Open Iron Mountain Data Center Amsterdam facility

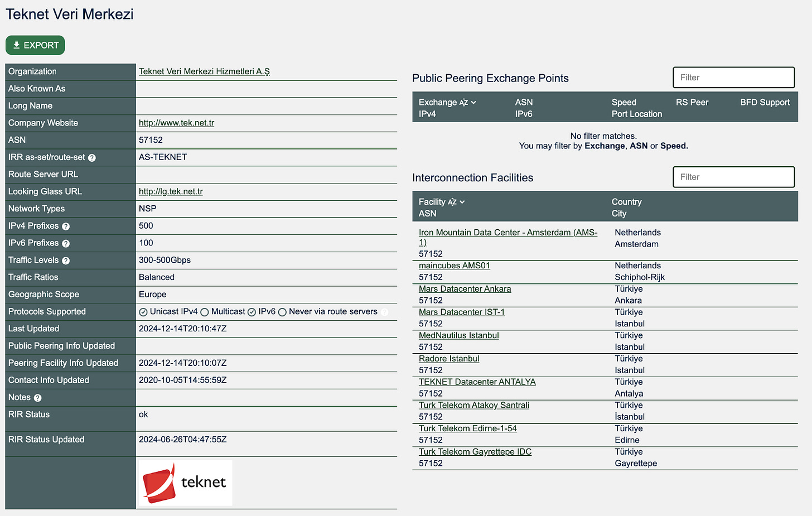[508, 237]
